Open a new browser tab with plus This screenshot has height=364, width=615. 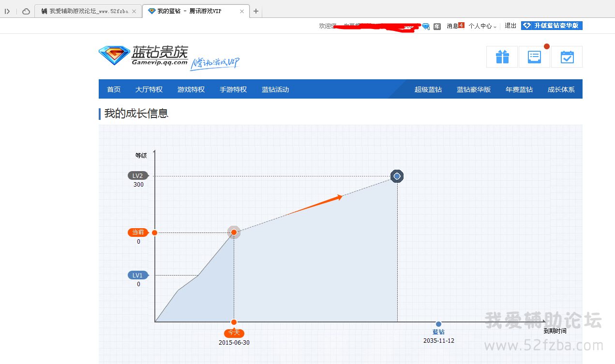(256, 11)
